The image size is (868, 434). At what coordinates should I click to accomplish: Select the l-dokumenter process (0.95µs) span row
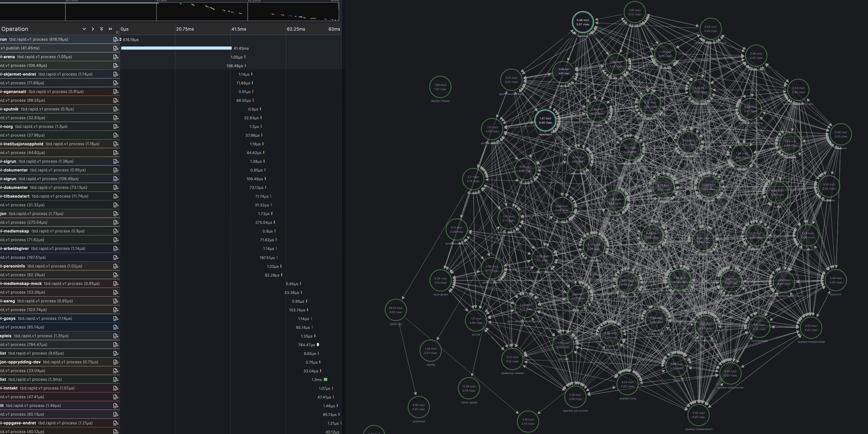[x=60, y=170]
